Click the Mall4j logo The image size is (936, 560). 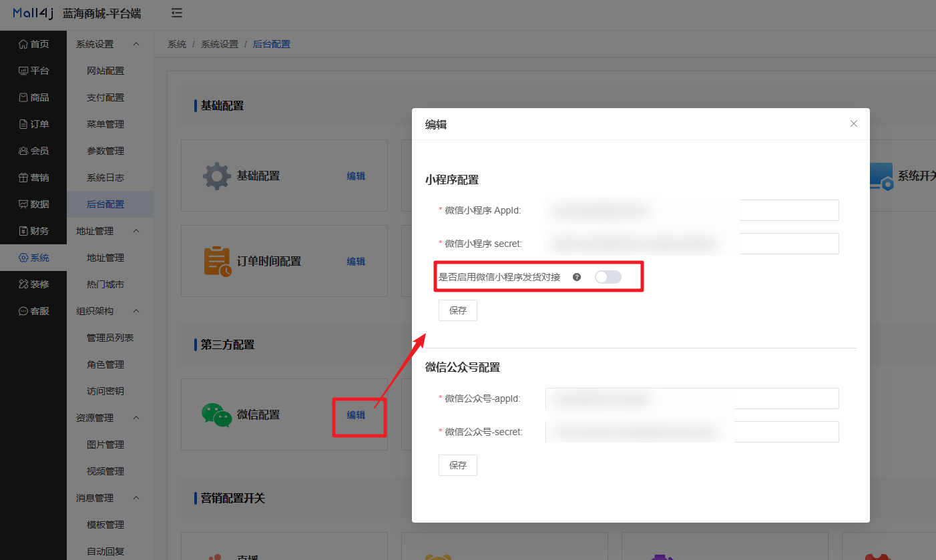click(x=33, y=13)
